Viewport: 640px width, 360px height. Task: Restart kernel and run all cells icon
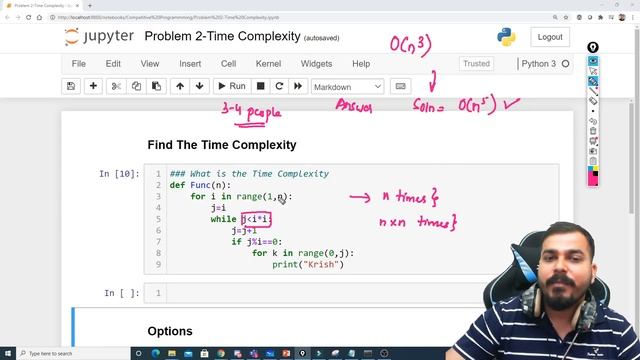click(x=298, y=86)
